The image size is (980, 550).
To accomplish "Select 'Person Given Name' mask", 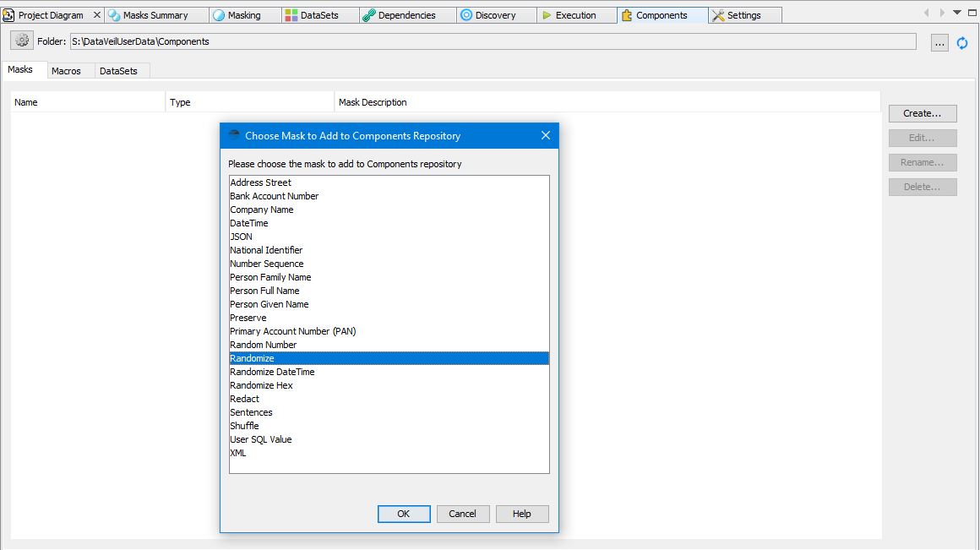I will (x=389, y=304).
